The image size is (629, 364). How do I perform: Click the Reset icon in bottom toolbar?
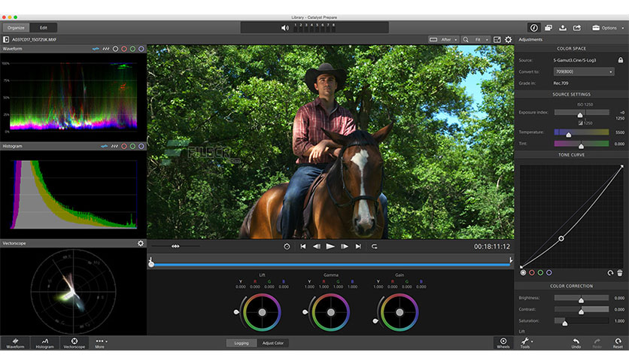tap(618, 343)
